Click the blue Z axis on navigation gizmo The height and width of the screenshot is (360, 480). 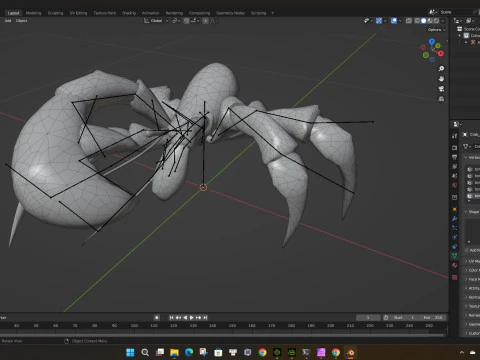point(432,42)
